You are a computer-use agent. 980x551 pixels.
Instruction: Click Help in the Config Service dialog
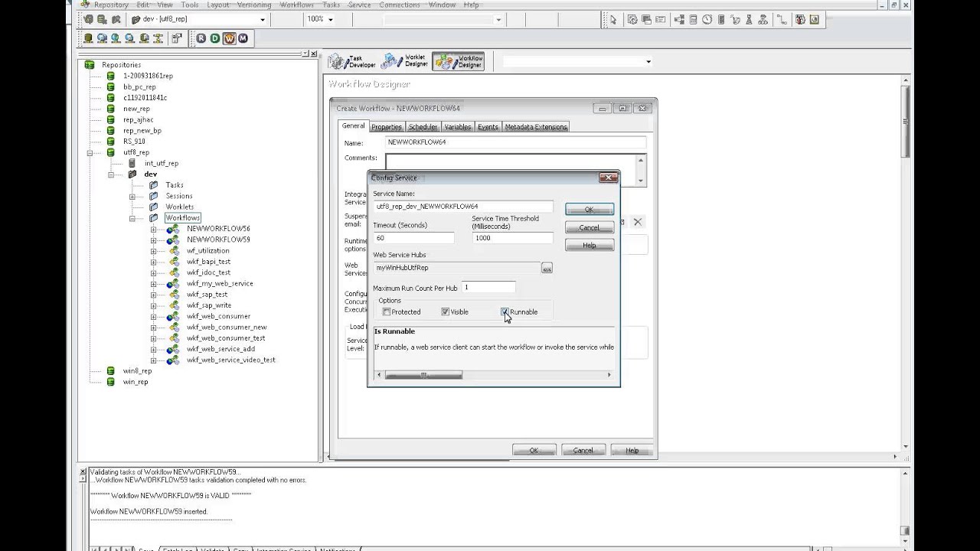[589, 246]
